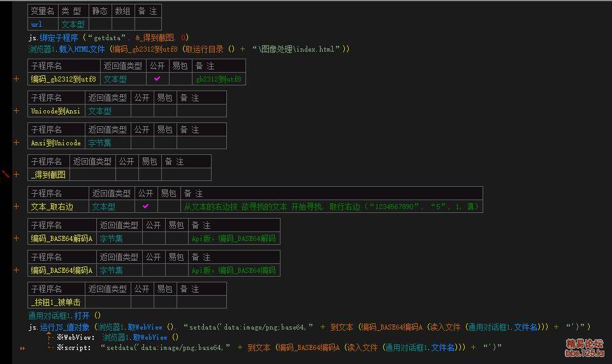Select return type 字节集 of 编码_BASE64编码A

111,270
